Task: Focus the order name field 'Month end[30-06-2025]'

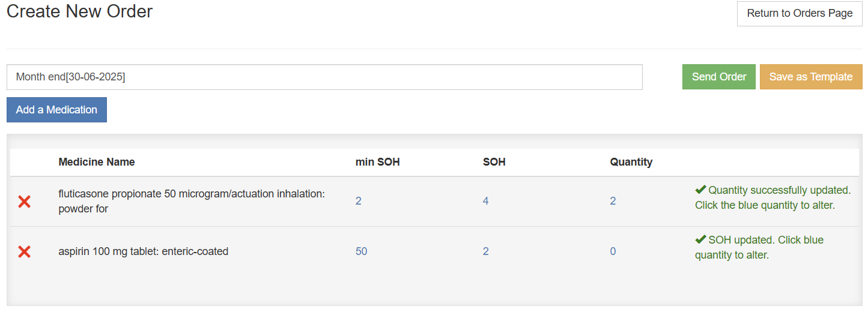Action: point(324,77)
